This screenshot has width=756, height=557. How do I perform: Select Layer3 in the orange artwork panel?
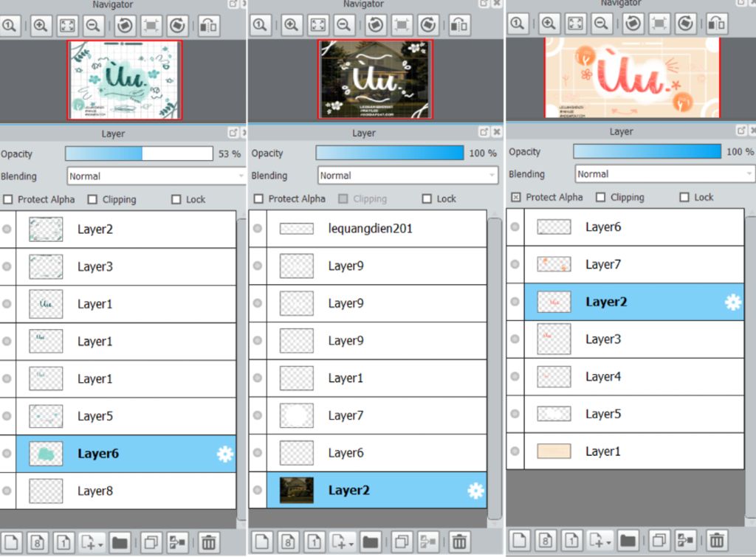(634, 339)
